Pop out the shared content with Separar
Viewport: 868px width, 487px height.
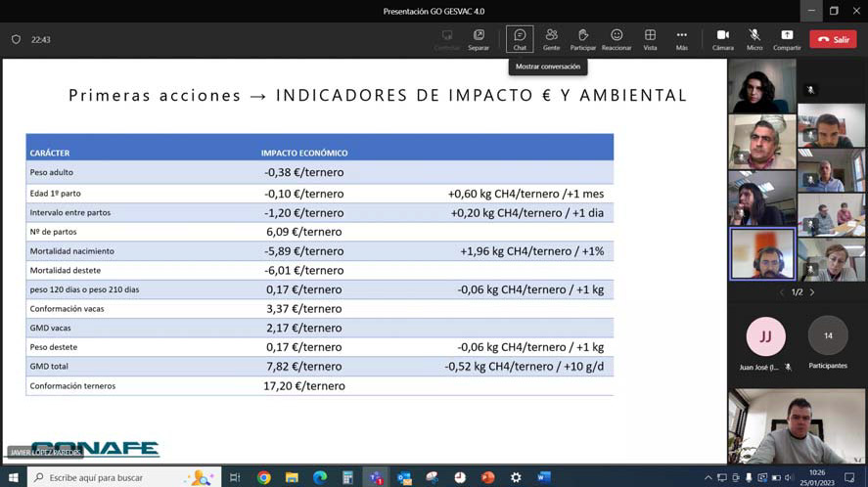pyautogui.click(x=479, y=39)
